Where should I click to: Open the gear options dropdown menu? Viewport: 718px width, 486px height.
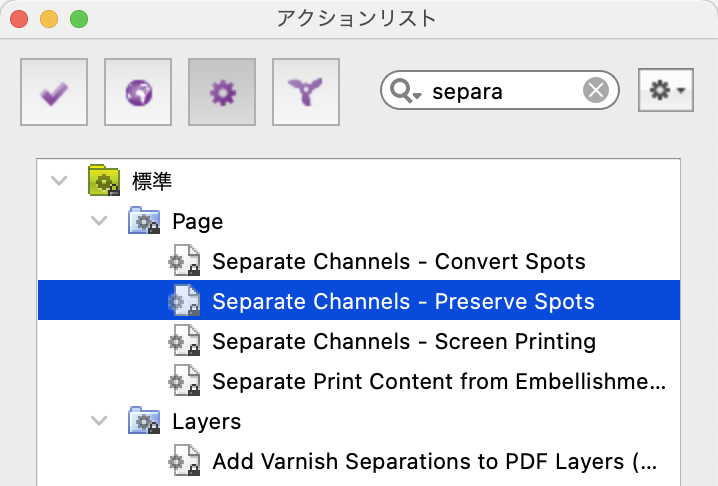(x=666, y=90)
